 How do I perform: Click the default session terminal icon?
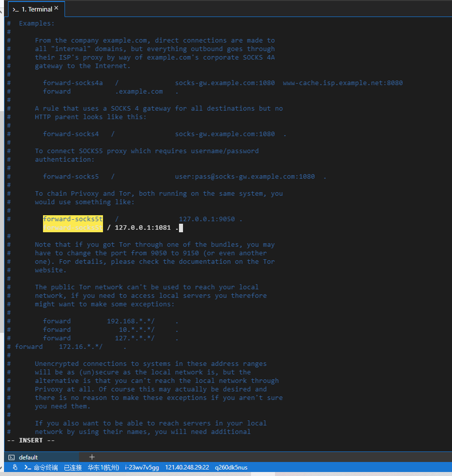pyautogui.click(x=11, y=457)
